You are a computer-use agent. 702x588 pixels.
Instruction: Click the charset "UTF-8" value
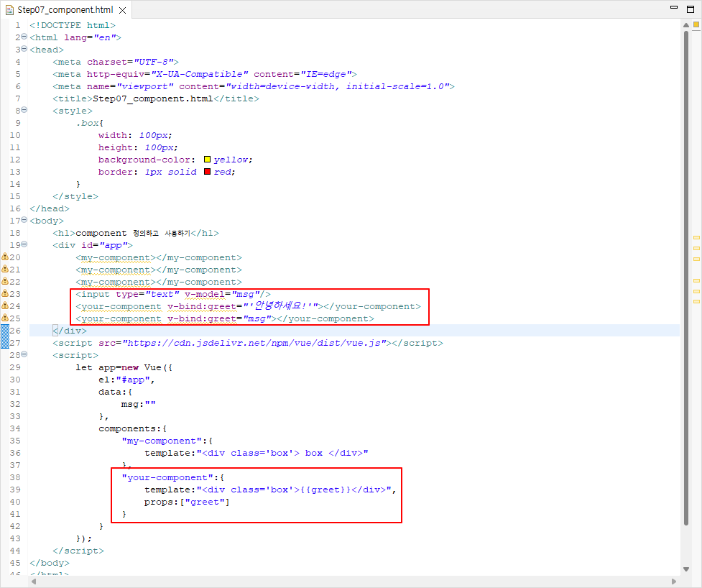click(153, 62)
